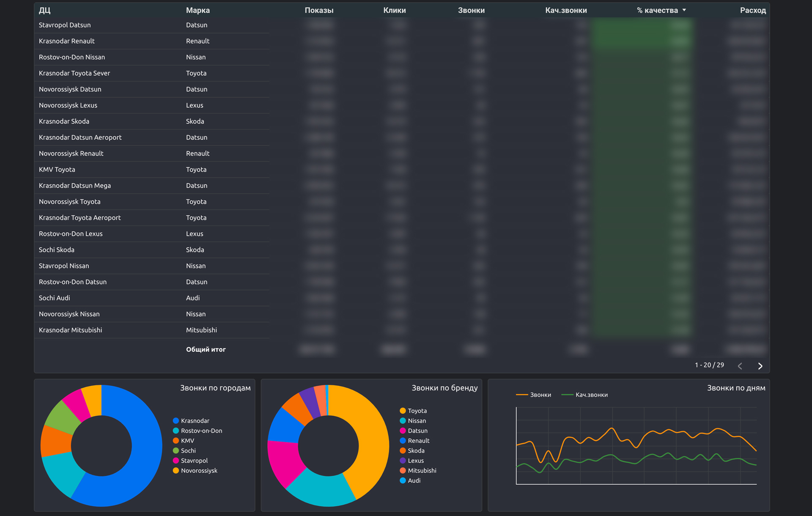Click Krasnodar blue legend swatch
The image size is (812, 516).
[176, 421]
